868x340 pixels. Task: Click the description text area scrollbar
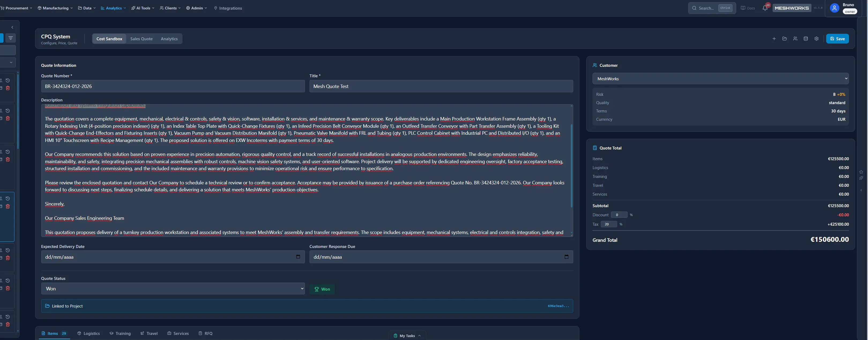(572, 166)
